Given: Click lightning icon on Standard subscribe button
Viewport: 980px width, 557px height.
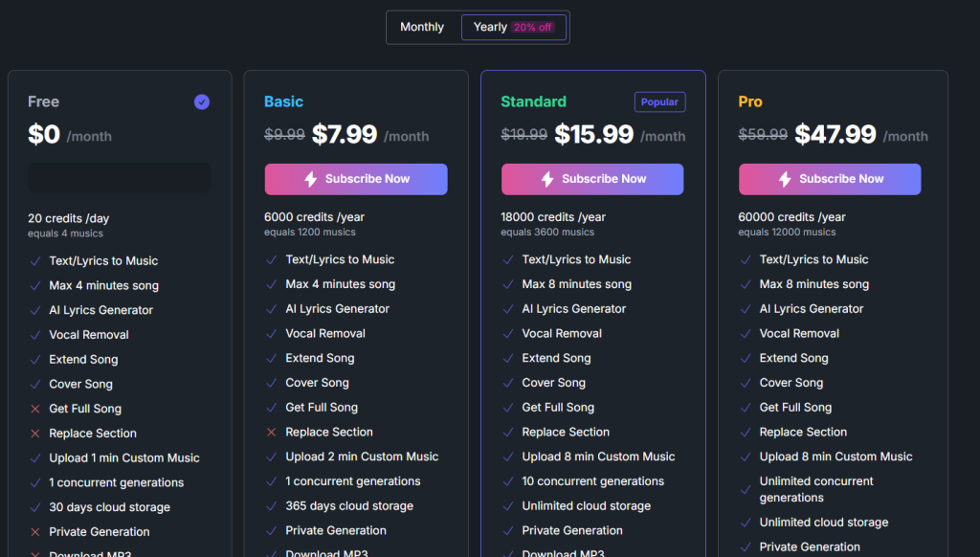Looking at the screenshot, I should point(547,179).
